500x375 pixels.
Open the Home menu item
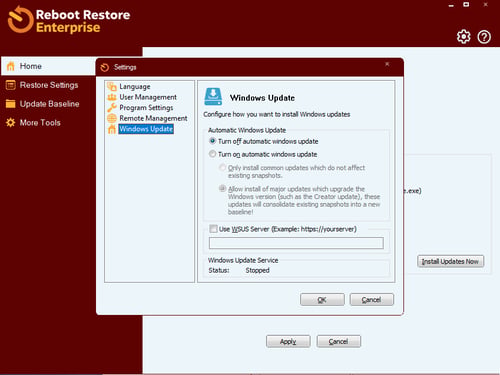[x=49, y=66]
